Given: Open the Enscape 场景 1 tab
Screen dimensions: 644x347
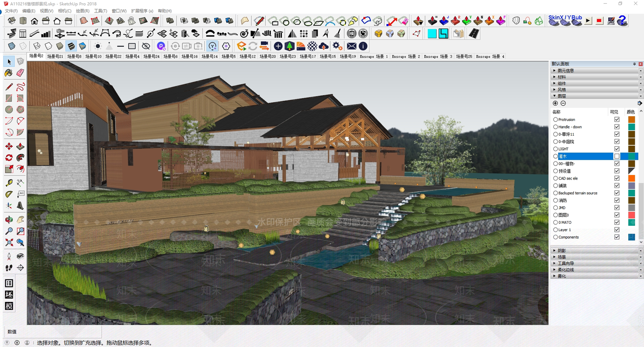Looking at the screenshot, I should (x=374, y=56).
